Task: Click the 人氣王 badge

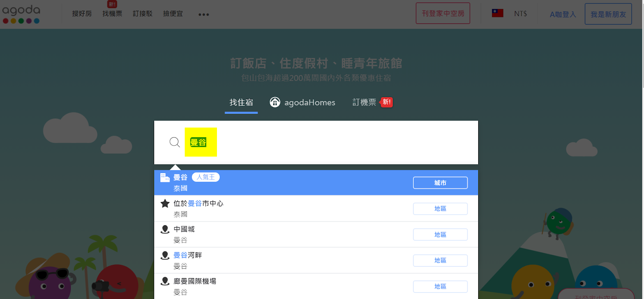Action: (206, 177)
